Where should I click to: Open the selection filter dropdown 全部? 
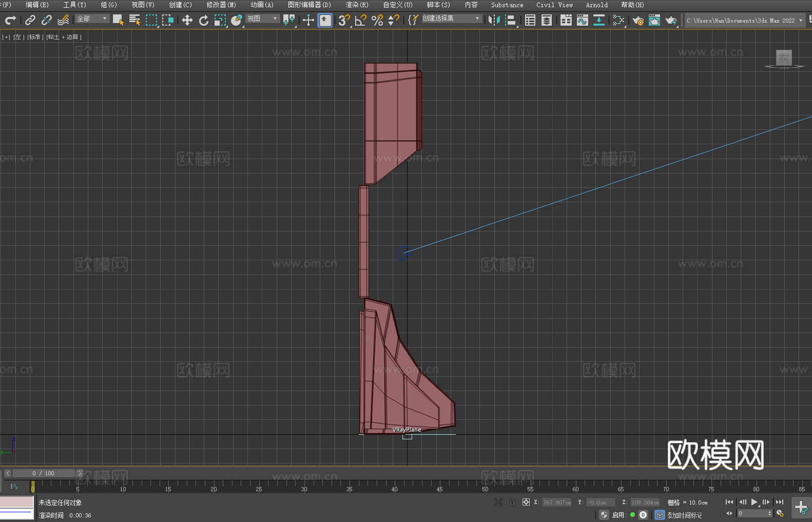click(92, 18)
